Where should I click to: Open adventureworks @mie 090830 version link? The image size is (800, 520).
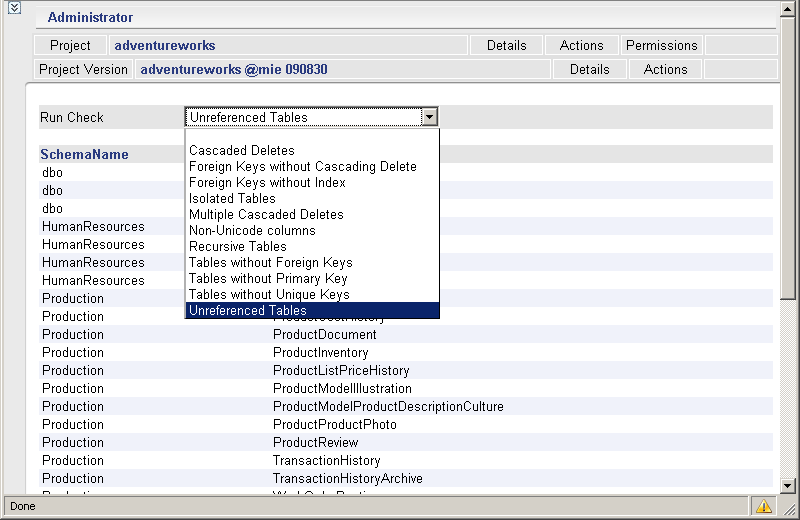click(x=234, y=69)
